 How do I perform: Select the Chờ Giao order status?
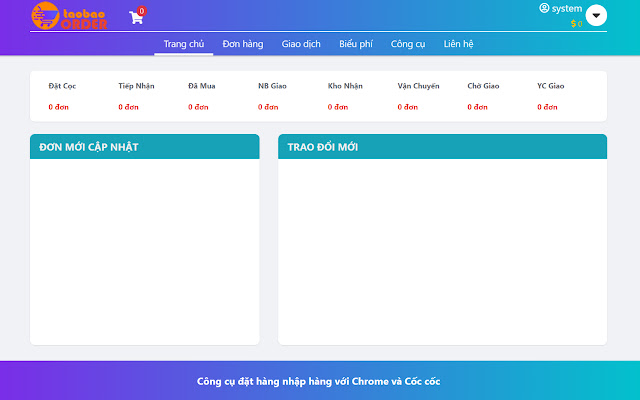[x=483, y=86]
